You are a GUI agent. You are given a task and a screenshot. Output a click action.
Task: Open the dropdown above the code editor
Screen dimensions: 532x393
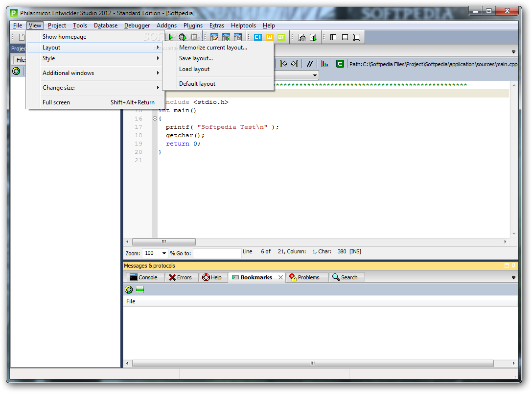(315, 75)
